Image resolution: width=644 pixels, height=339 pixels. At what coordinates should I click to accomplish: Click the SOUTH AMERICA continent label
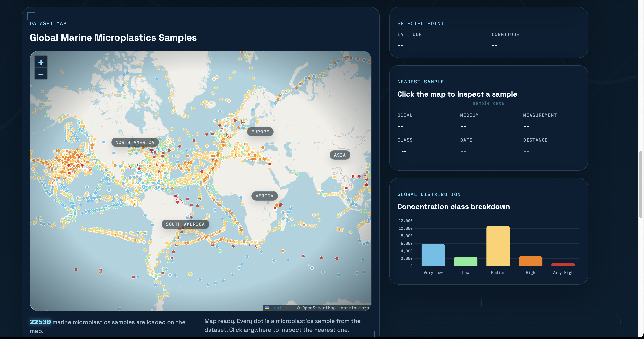click(x=185, y=224)
